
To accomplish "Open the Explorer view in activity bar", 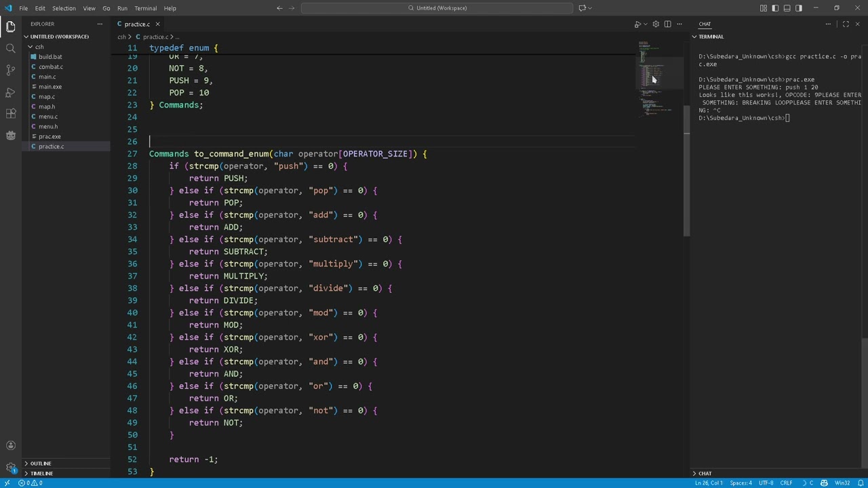I will tap(10, 27).
